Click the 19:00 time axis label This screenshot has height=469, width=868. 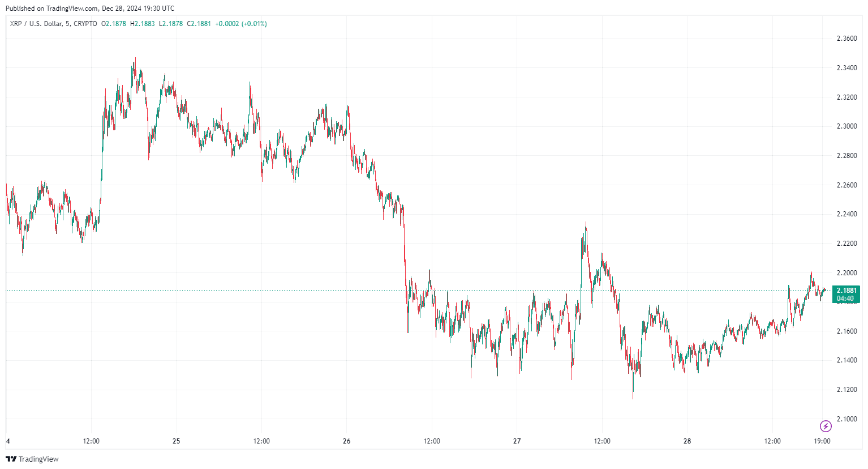822,441
